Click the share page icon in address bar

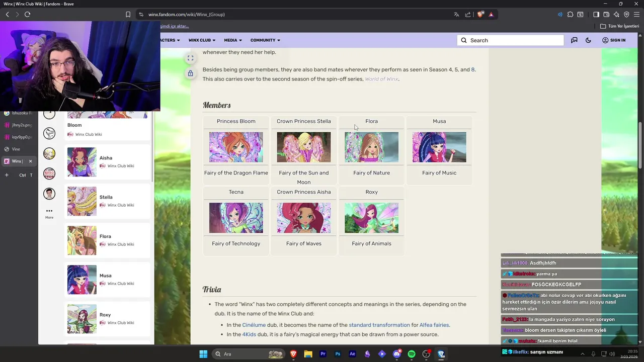coord(468,15)
